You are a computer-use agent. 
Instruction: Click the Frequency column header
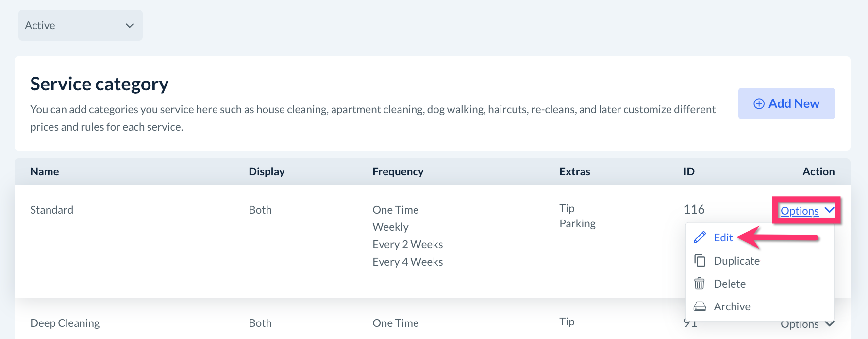coord(398,171)
